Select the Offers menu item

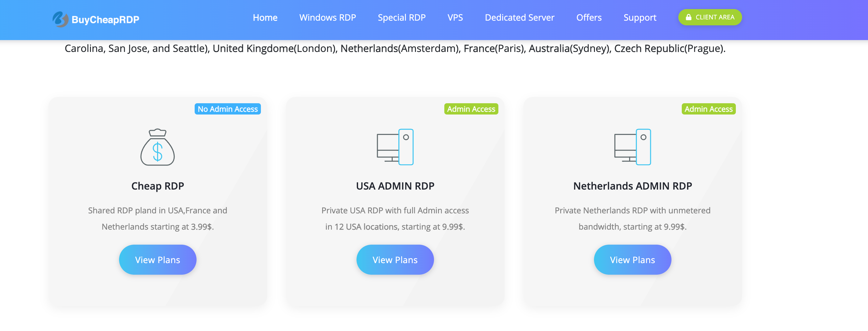[589, 18]
